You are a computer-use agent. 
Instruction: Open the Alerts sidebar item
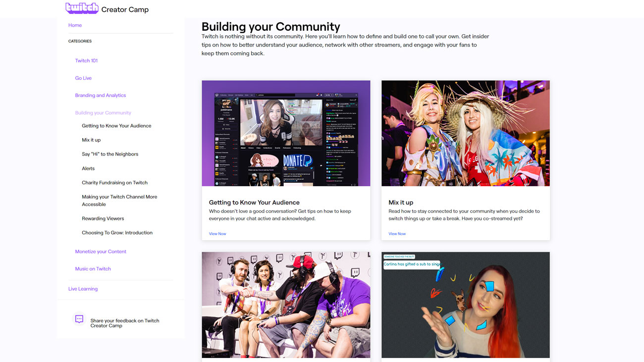(88, 168)
